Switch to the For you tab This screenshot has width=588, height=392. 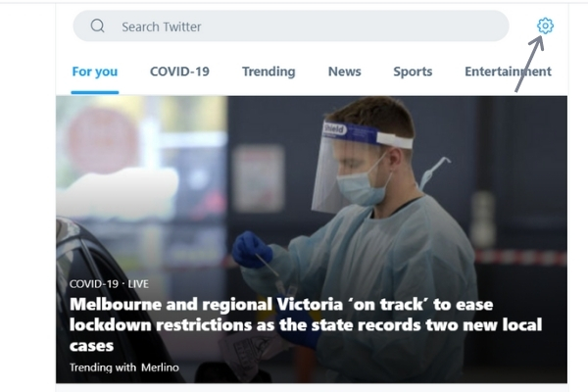(x=95, y=72)
